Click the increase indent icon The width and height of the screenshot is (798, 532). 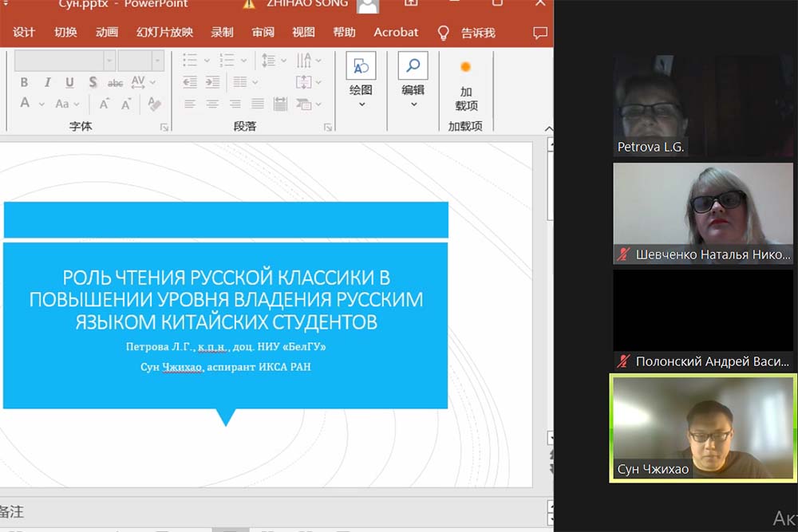[212, 82]
